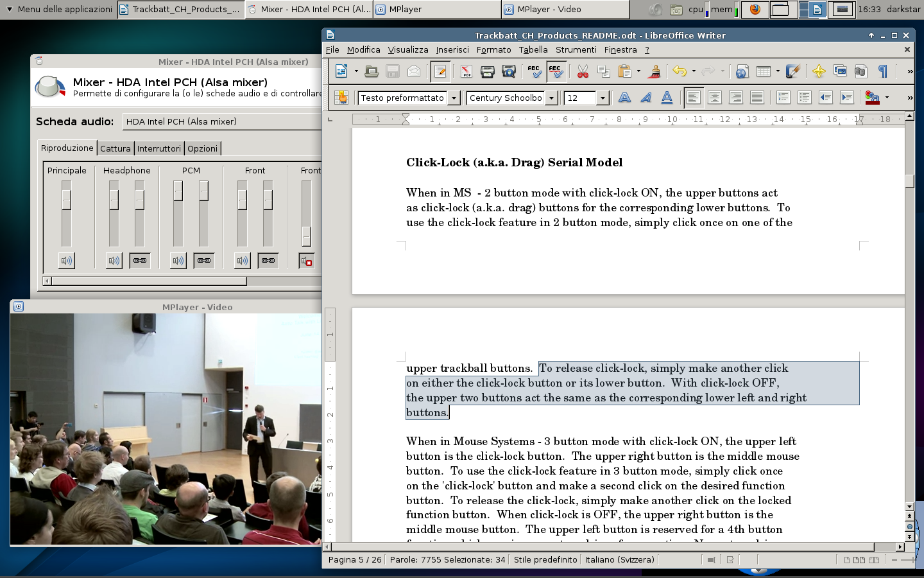Open the font size dropdown
Viewport: 924px width, 578px height.
pyautogui.click(x=603, y=98)
